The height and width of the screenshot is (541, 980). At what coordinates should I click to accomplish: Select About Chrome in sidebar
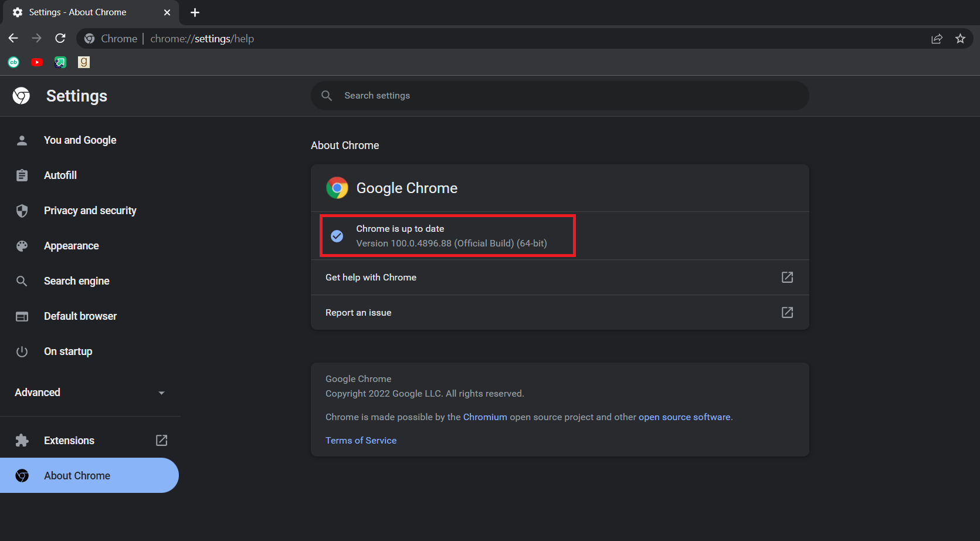90,475
